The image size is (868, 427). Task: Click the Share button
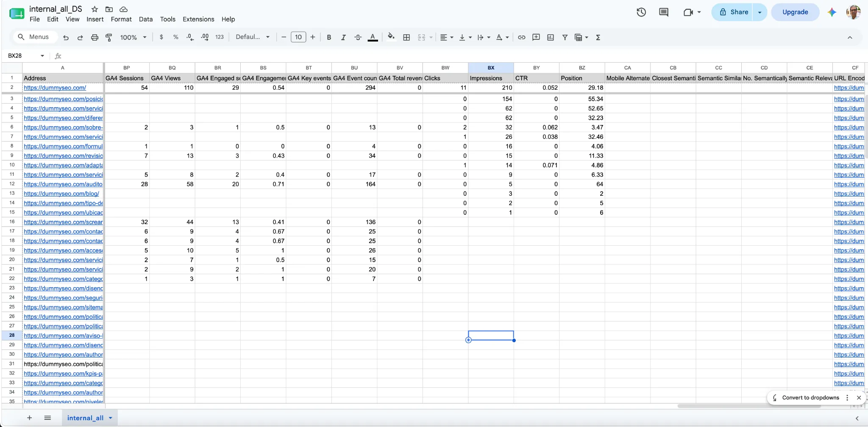click(733, 12)
